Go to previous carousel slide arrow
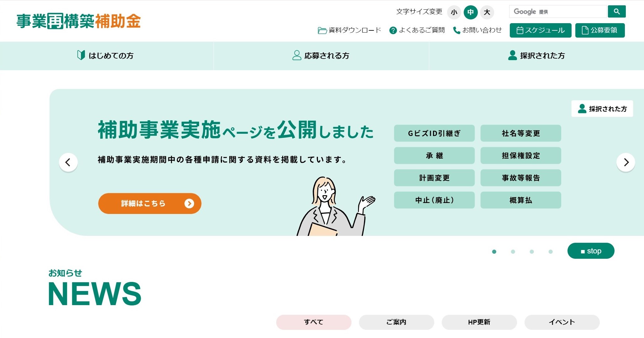 pos(68,162)
